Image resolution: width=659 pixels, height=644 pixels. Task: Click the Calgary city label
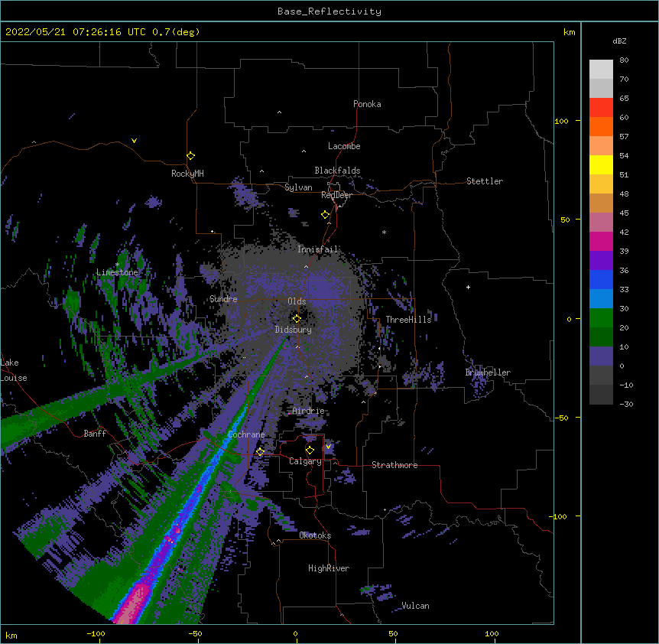[305, 461]
